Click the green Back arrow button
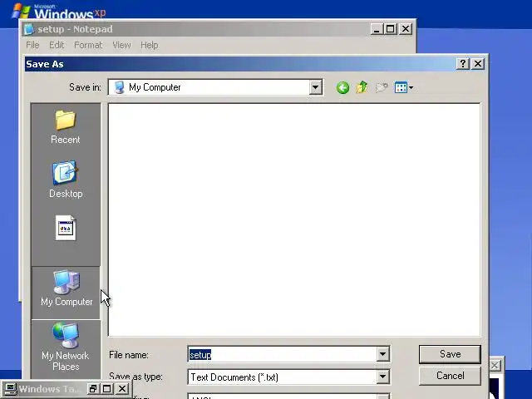 [342, 88]
